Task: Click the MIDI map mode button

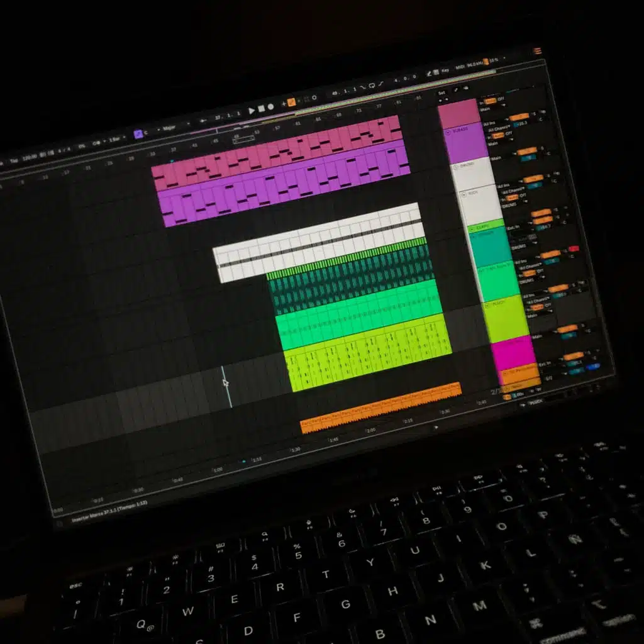Action: [461, 68]
